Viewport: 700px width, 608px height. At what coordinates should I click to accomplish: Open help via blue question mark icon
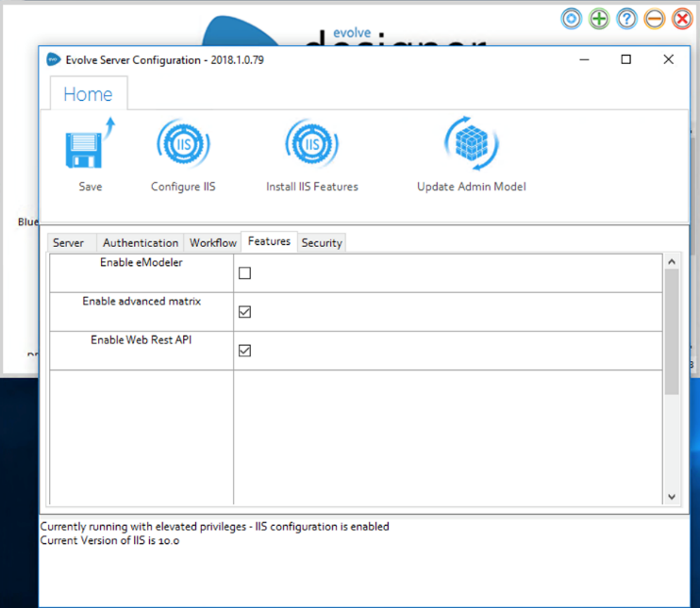click(626, 19)
